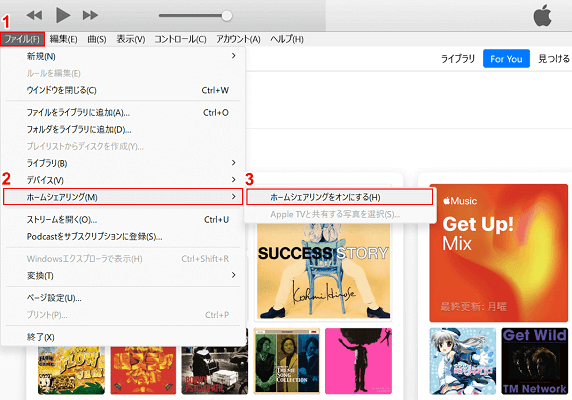
Task: Click the volume slider knob
Action: point(227,16)
